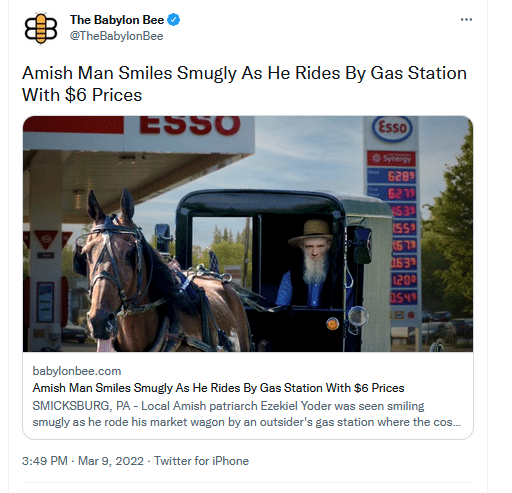Visit the @TheBabylonBee handle link

click(116, 36)
